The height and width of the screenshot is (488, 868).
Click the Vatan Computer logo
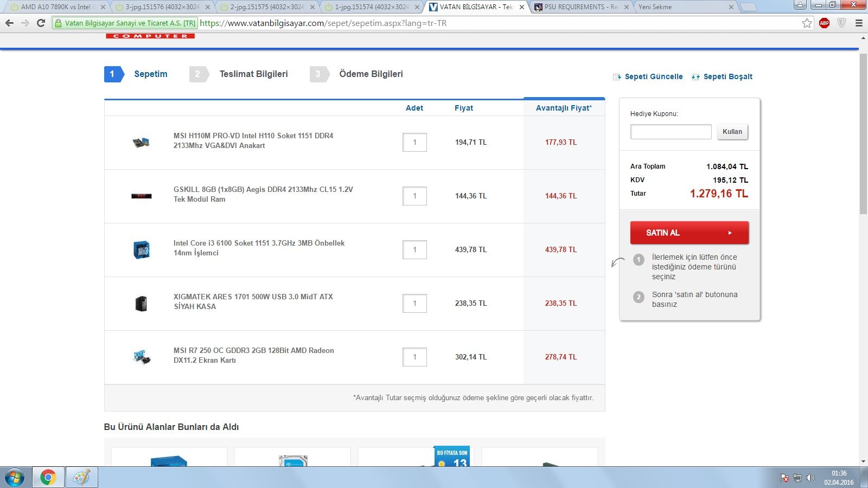point(150,36)
